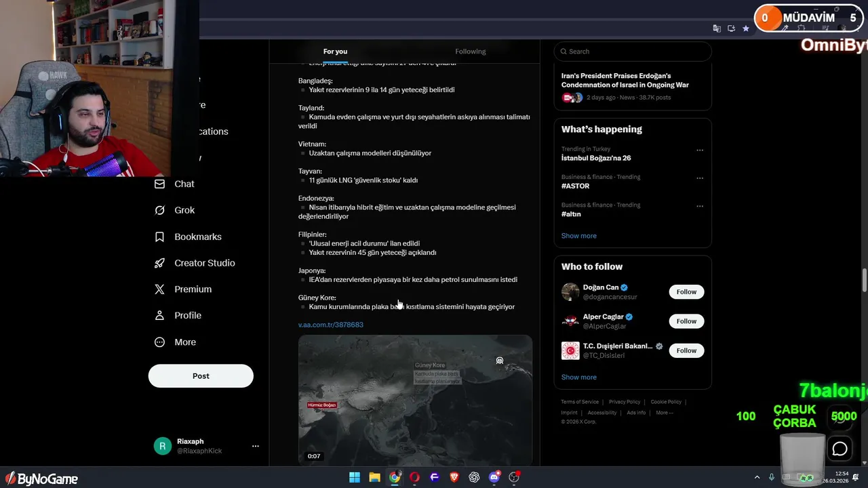
Task: Expand the footer More menu
Action: tap(665, 413)
